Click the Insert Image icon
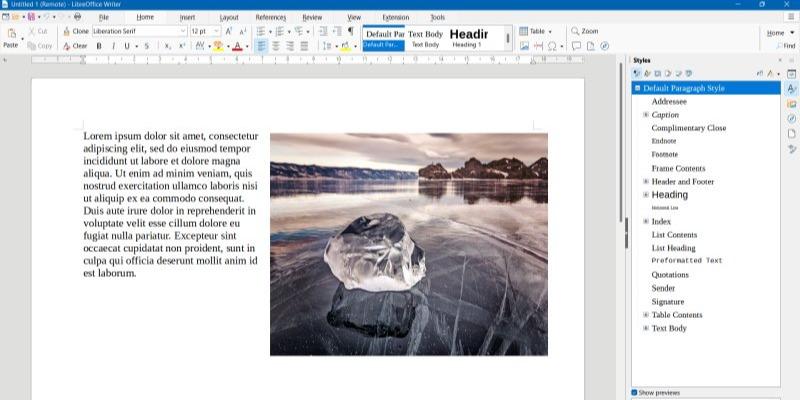This screenshot has width=800, height=400. click(x=524, y=46)
